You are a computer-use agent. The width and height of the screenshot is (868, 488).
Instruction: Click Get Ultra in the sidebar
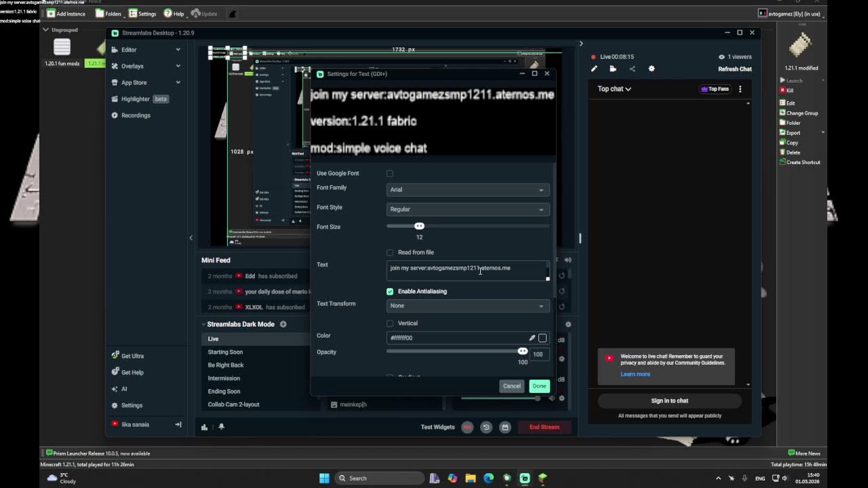[x=127, y=356]
